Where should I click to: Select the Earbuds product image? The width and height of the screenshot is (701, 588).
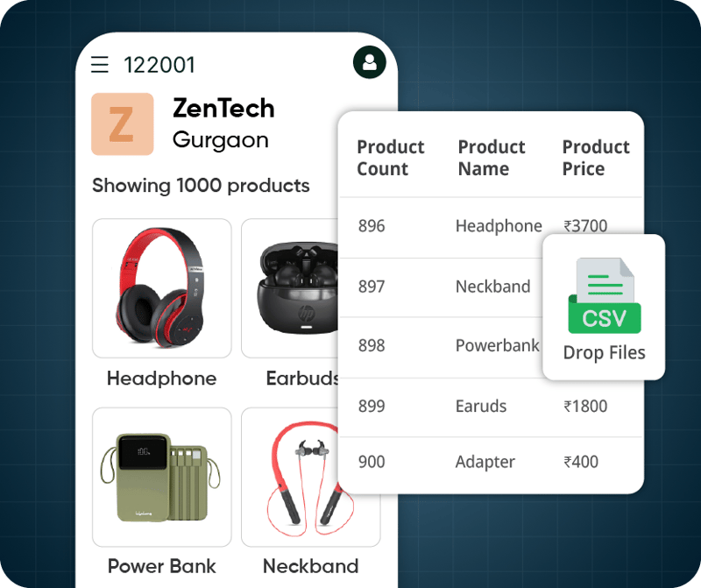coord(290,288)
